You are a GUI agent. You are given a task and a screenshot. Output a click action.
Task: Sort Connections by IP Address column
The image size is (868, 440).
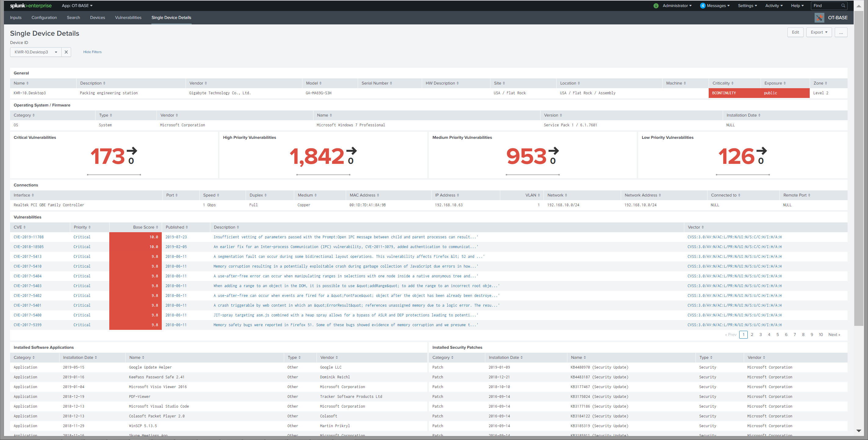[447, 195]
